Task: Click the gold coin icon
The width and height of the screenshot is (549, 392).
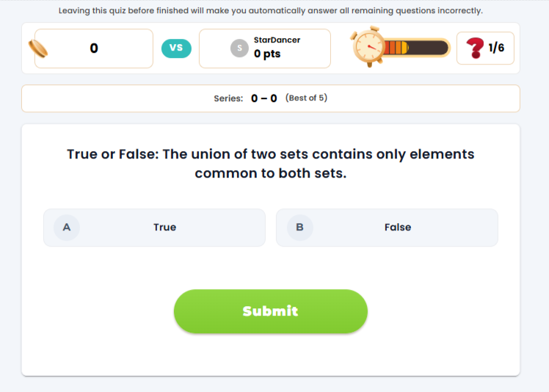Action: [38, 49]
